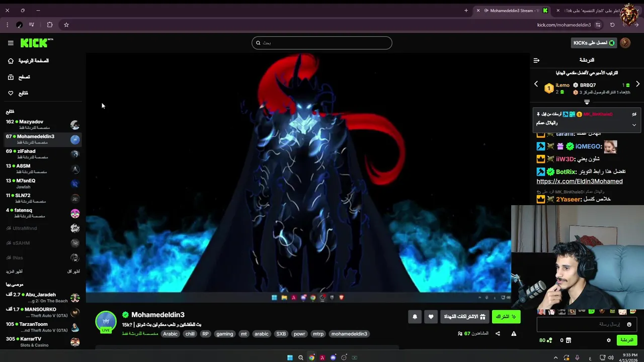Open Chrome three-dot menu
Image resolution: width=644 pixels, height=362 pixels.
tap(7, 25)
